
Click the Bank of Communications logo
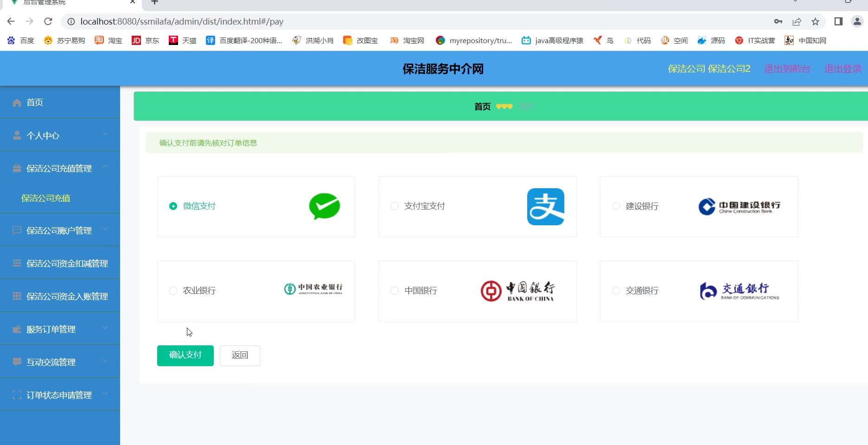[x=739, y=291]
